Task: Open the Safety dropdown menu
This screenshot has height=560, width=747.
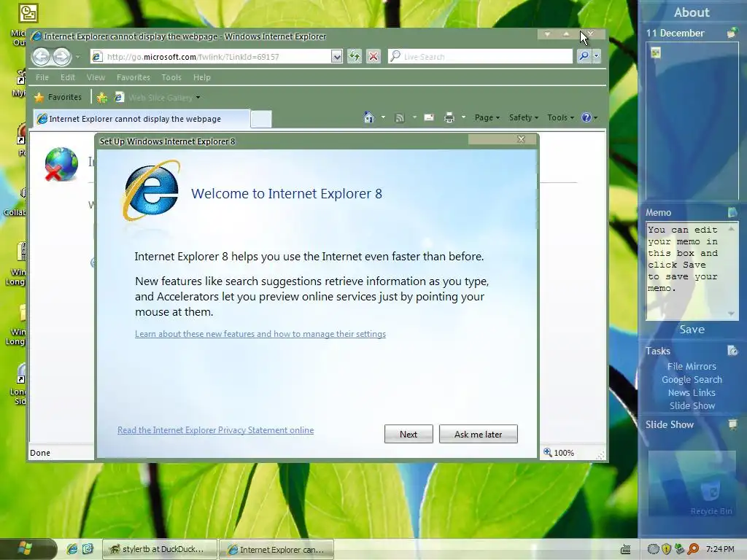Action: [524, 117]
